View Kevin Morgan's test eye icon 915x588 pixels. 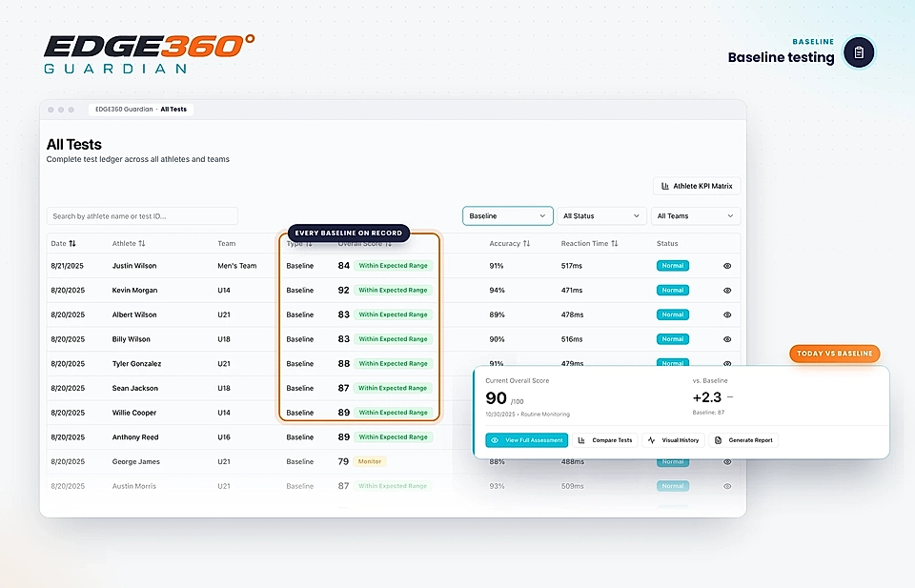(727, 290)
